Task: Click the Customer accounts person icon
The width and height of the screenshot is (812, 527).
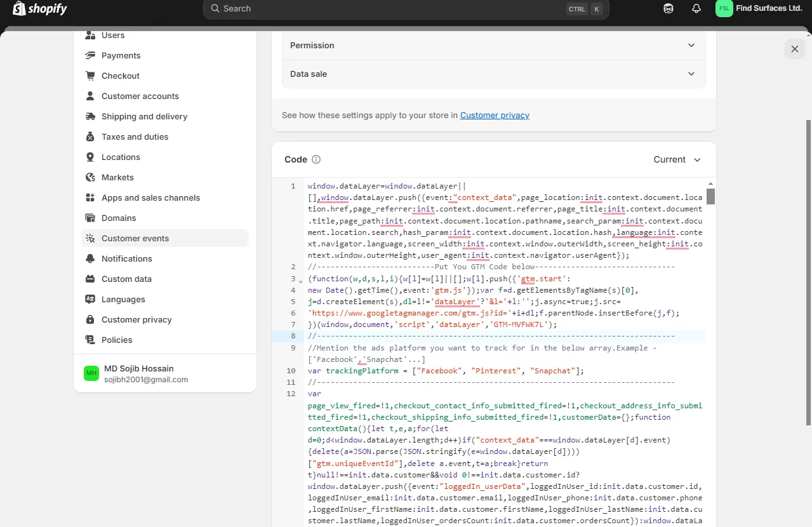Action: point(90,96)
